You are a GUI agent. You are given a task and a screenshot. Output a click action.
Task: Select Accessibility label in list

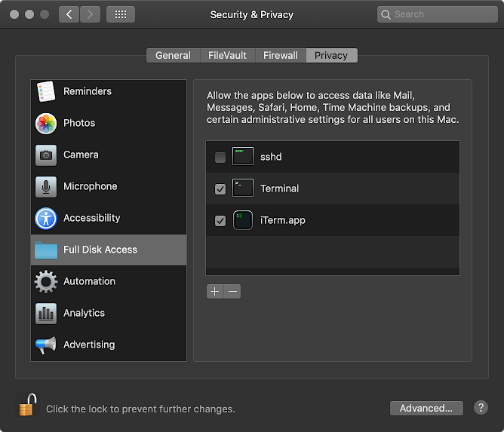92,218
